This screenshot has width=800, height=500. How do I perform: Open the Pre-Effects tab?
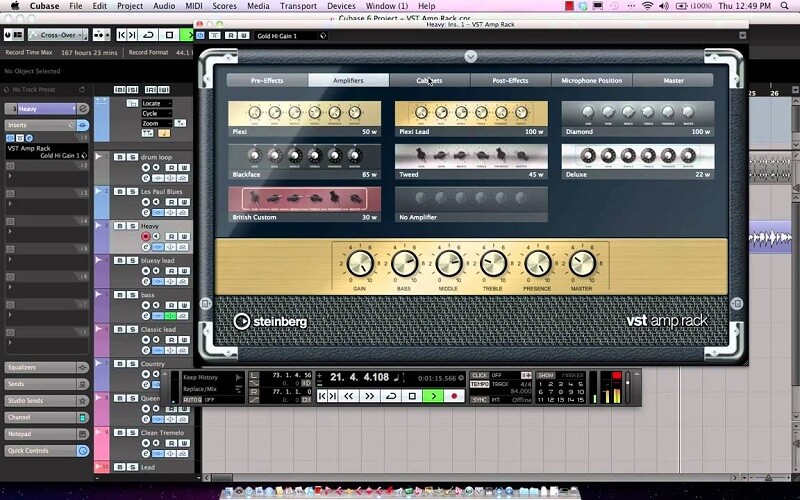(x=267, y=80)
